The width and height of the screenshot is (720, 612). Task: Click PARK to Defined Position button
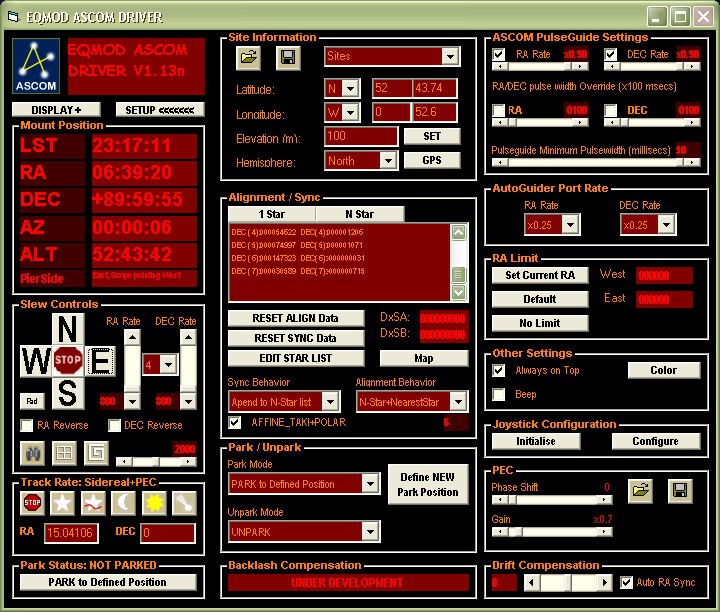click(108, 582)
